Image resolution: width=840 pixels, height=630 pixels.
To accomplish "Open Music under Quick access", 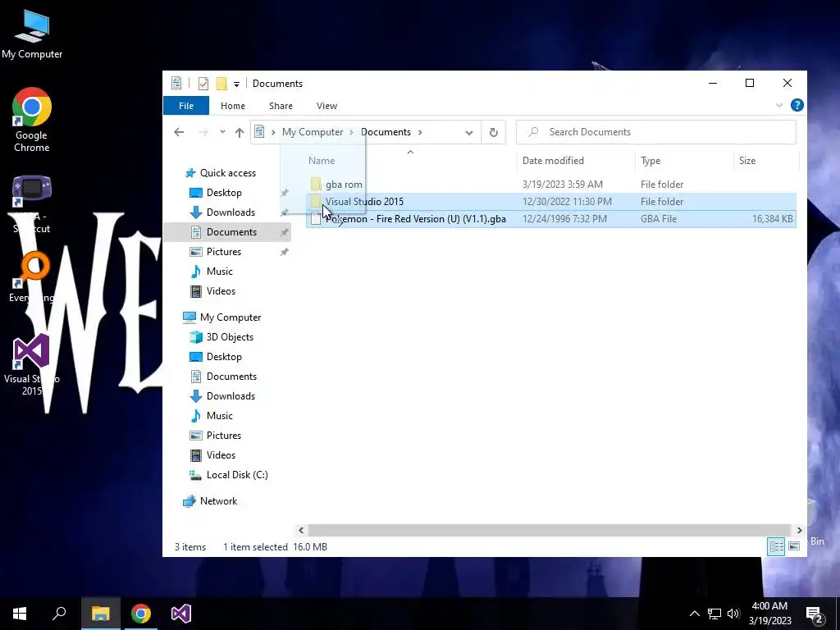I will pos(219,272).
